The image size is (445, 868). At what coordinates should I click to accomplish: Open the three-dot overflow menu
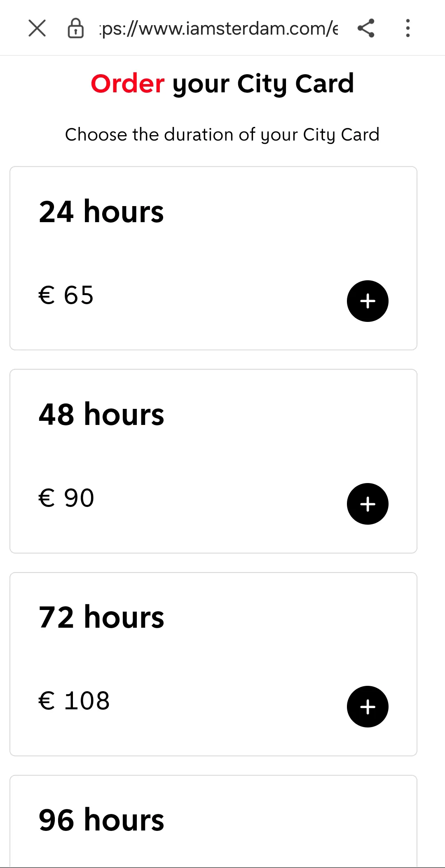pyautogui.click(x=408, y=28)
